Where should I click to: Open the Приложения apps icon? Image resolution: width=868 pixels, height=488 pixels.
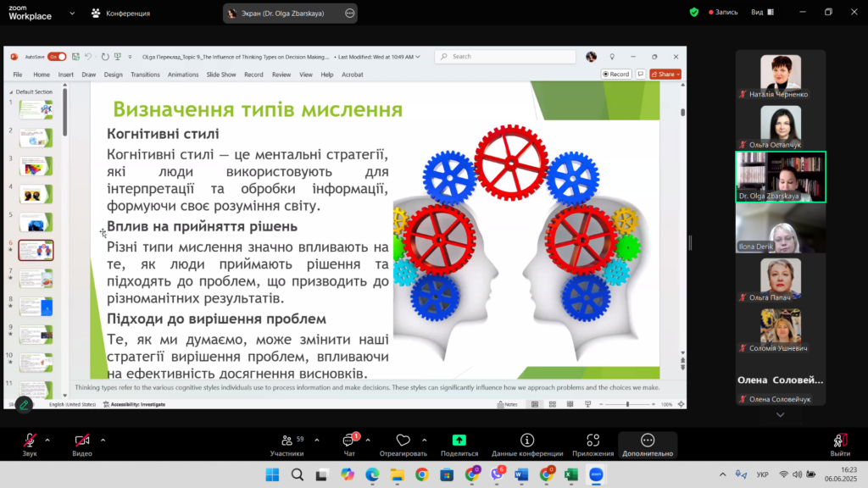[593, 440]
